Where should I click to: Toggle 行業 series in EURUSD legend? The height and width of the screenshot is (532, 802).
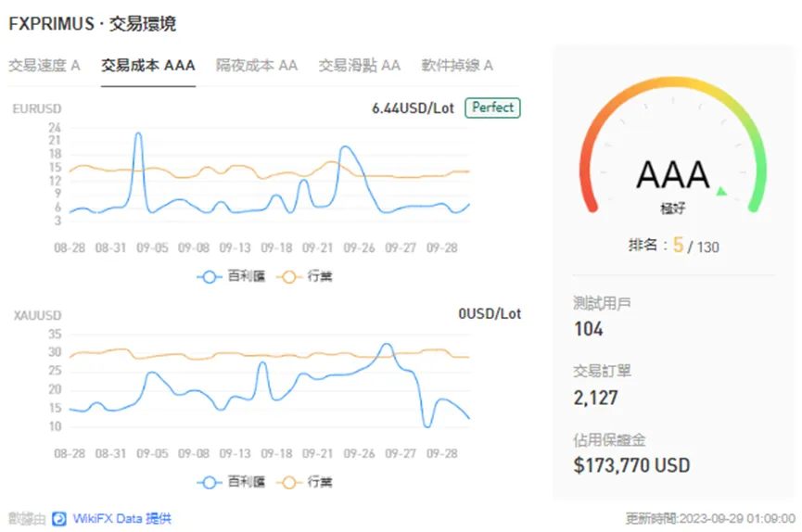[304, 277]
